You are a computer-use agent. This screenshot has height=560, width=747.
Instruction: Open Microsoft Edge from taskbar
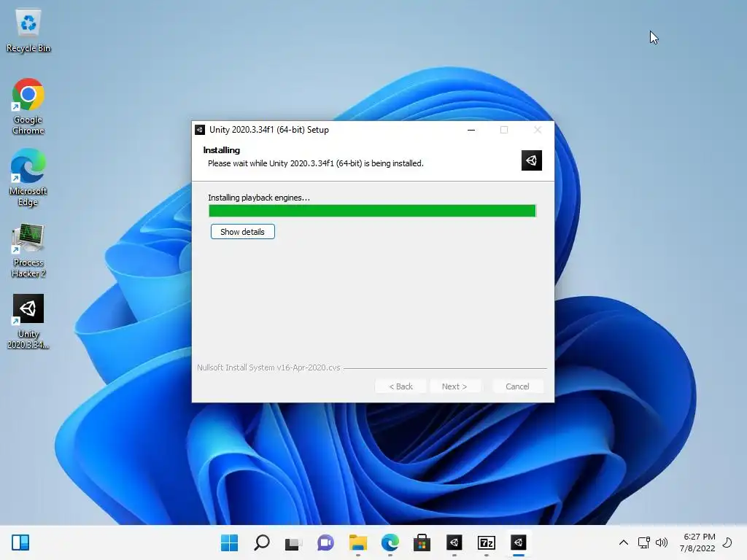tap(390, 542)
